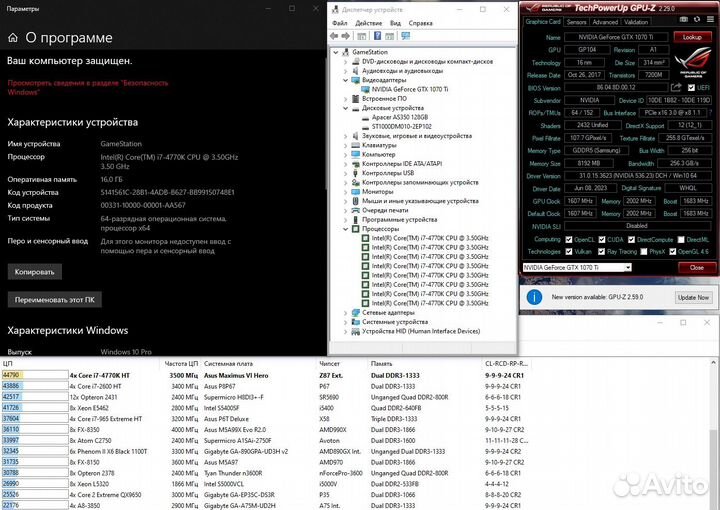Viewport: 720px width, 510px height.
Task: Click the Сетевые адаптеры network icon
Action: 355,313
